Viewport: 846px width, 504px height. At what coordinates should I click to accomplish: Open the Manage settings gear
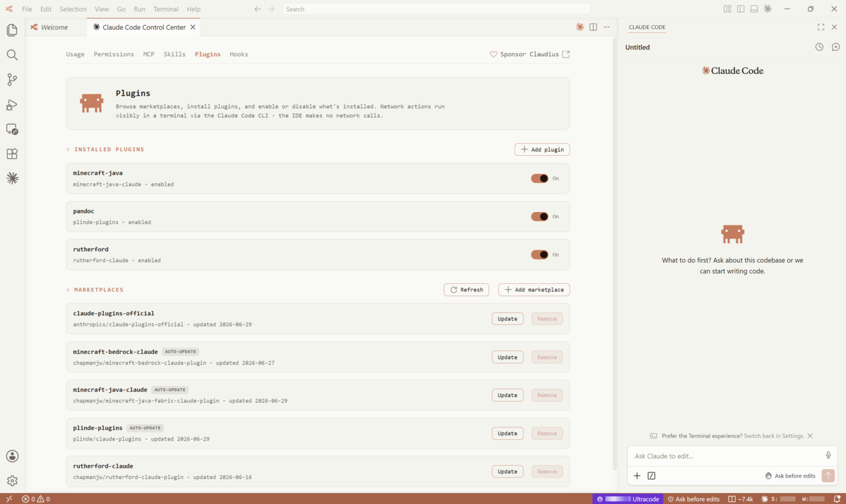12,481
